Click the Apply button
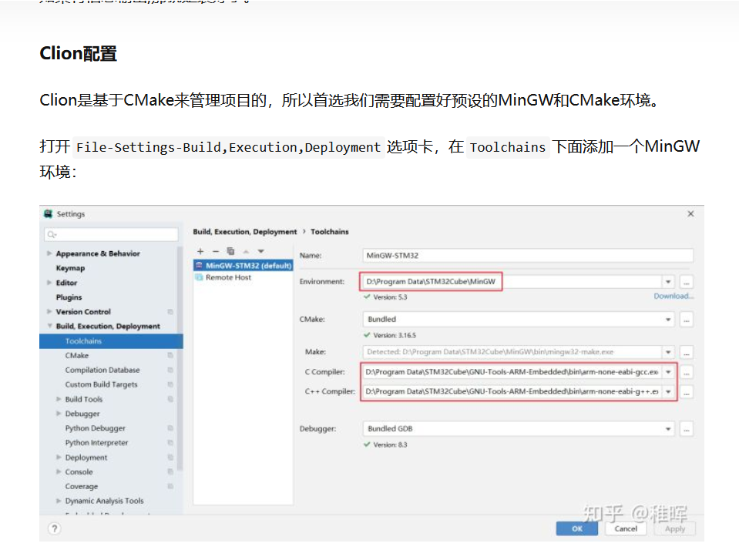 click(675, 529)
